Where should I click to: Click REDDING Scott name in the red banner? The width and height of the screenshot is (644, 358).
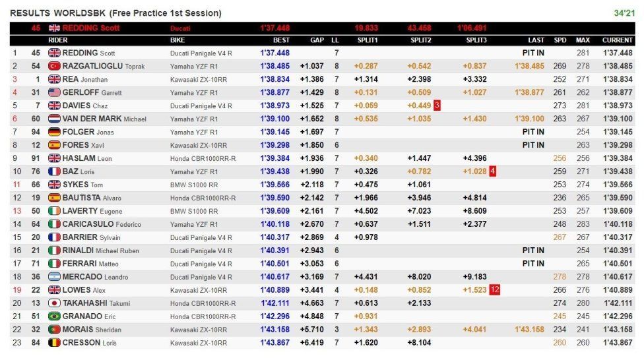coord(91,28)
